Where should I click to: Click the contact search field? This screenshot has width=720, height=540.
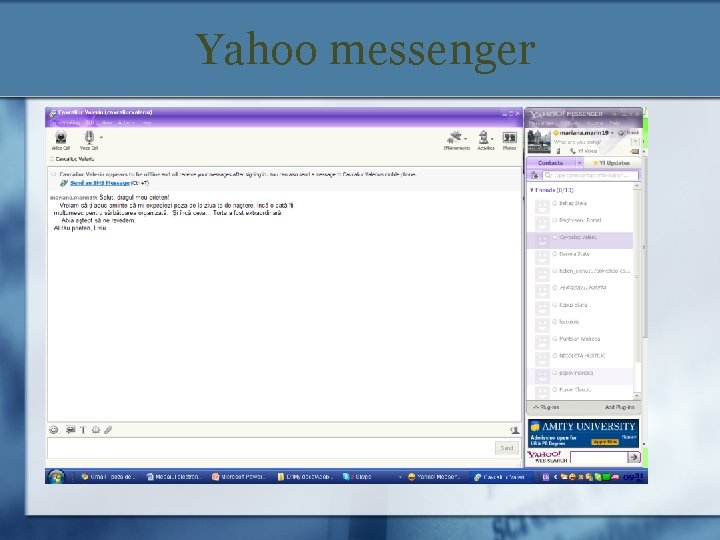pyautogui.click(x=591, y=175)
